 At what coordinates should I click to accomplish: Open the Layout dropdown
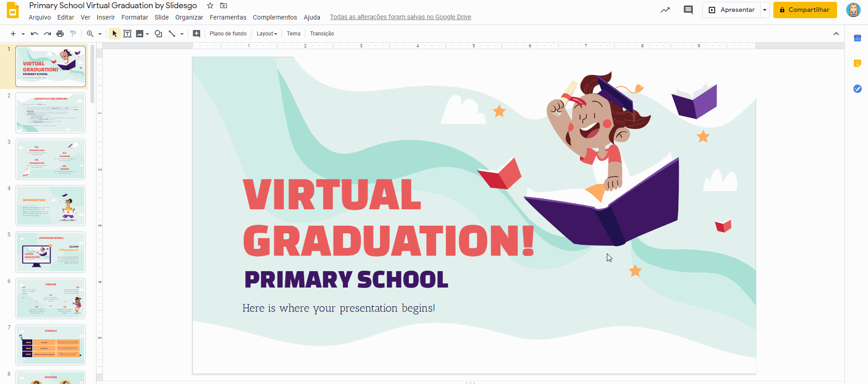(x=267, y=34)
